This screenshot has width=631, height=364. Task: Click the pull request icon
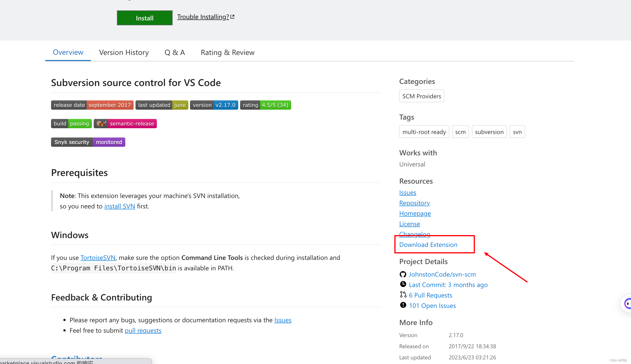(x=403, y=295)
